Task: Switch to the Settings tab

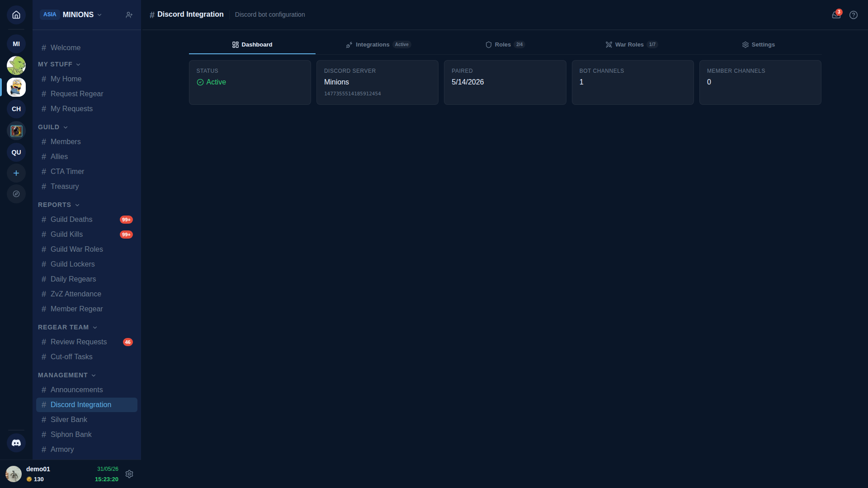Action: coord(759,45)
